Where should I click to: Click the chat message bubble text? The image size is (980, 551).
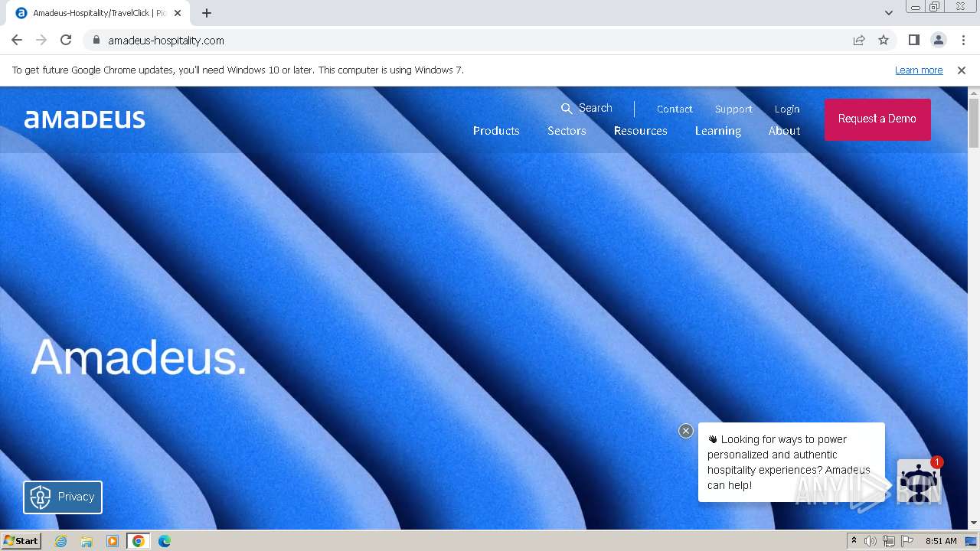click(789, 462)
